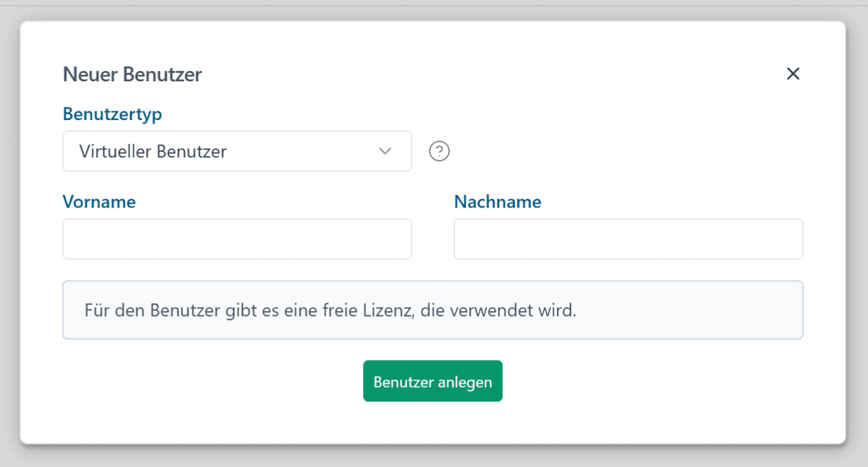Close the Neuer Benutzer dialog
The width and height of the screenshot is (868, 467).
[x=793, y=74]
